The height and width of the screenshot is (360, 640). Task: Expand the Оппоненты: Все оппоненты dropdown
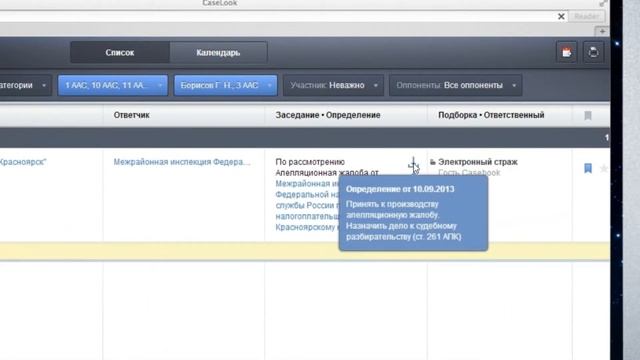point(456,85)
